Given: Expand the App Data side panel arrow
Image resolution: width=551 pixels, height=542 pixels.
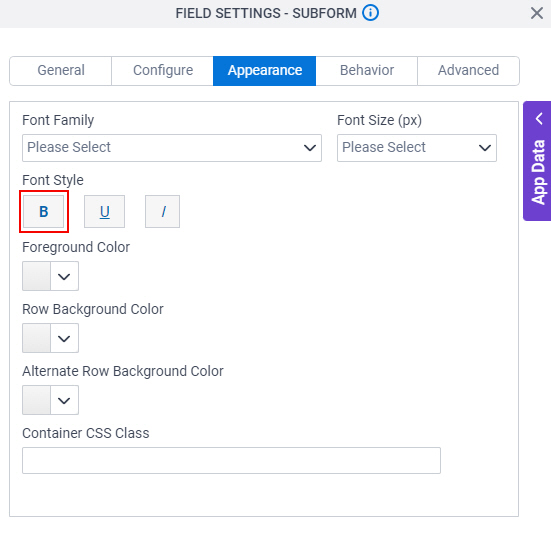Looking at the screenshot, I should coord(539,118).
